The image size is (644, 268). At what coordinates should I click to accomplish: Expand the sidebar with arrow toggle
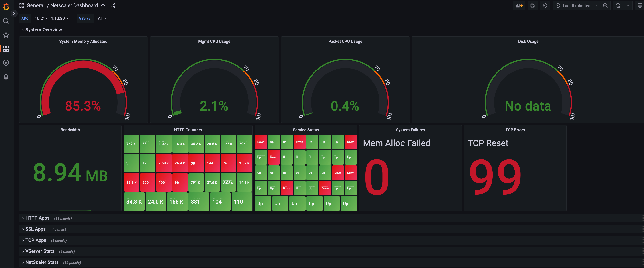(14, 13)
